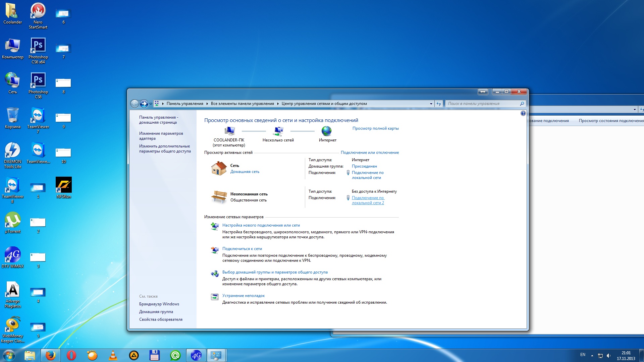Click the EN language indicator

pos(583,355)
